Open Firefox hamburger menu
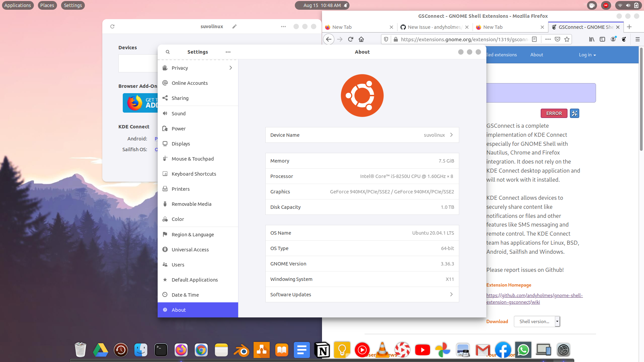This screenshot has width=644, height=362. click(x=638, y=39)
